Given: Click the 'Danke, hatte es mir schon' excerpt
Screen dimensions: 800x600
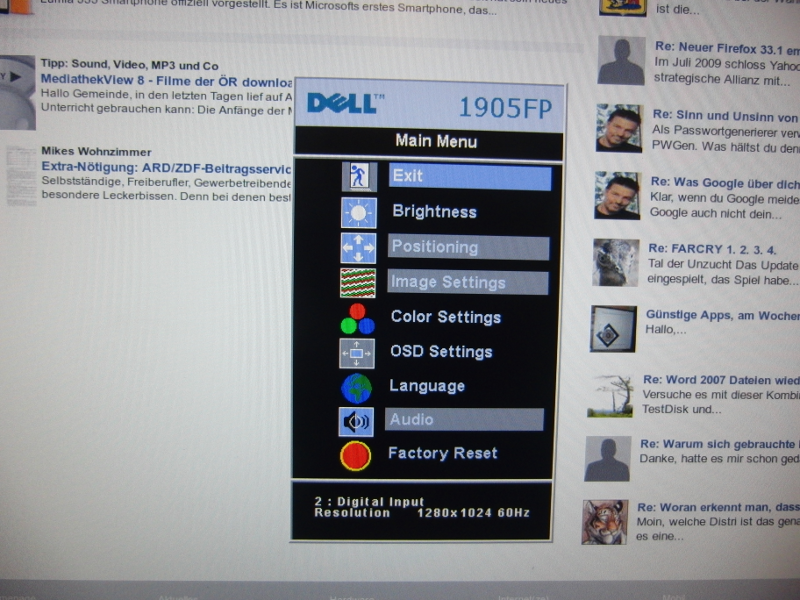Looking at the screenshot, I should (x=719, y=459).
